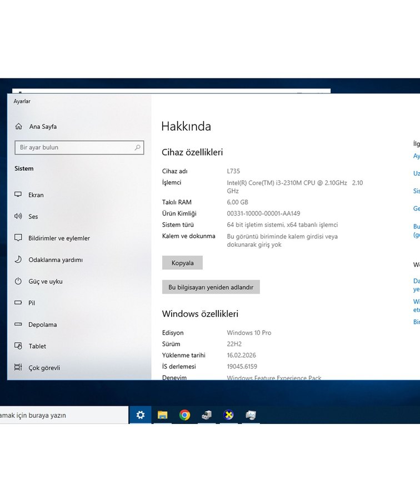Open File Explorer from taskbar

pyautogui.click(x=163, y=415)
